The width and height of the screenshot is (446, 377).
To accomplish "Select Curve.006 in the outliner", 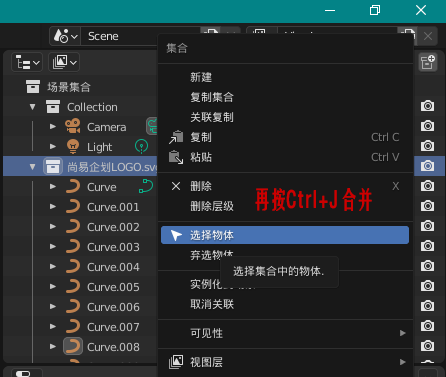I will [113, 307].
